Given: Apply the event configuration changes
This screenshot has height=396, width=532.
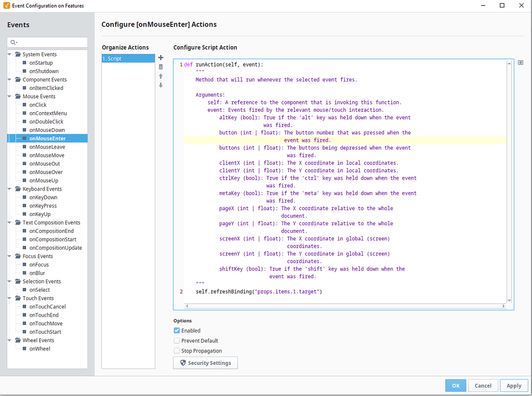Looking at the screenshot, I should point(514,385).
